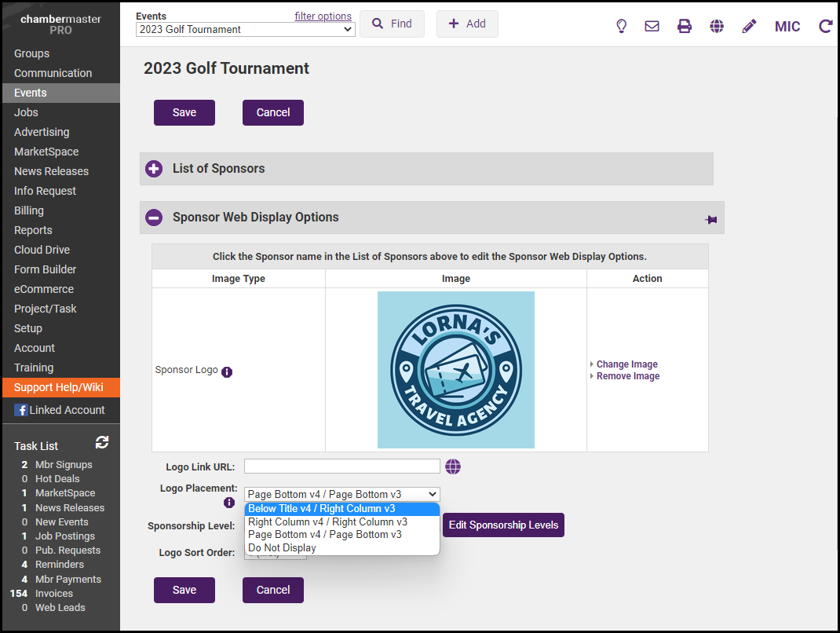Click the globe icon in top toolbar
Image resolution: width=840 pixels, height=633 pixels.
(x=717, y=26)
